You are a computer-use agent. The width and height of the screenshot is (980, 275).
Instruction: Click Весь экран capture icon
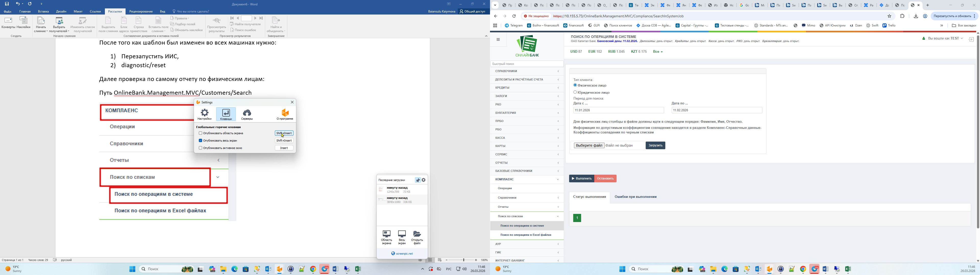click(x=402, y=237)
